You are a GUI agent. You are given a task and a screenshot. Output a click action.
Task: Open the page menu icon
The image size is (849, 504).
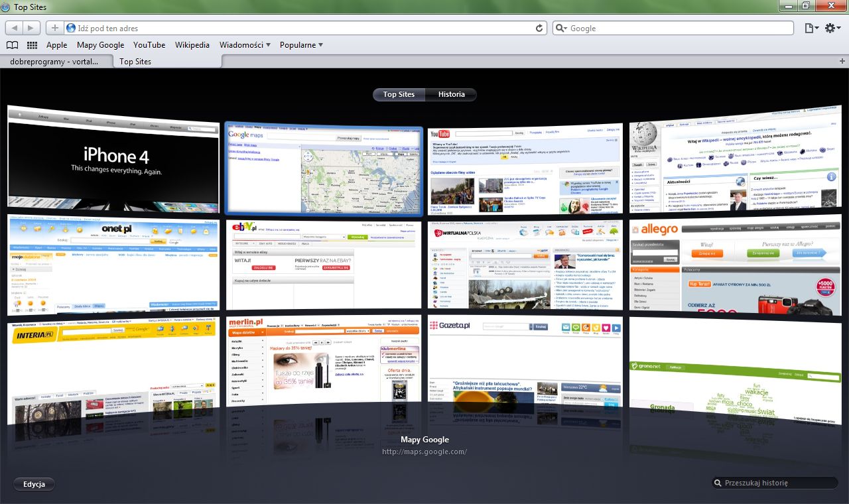coord(810,28)
